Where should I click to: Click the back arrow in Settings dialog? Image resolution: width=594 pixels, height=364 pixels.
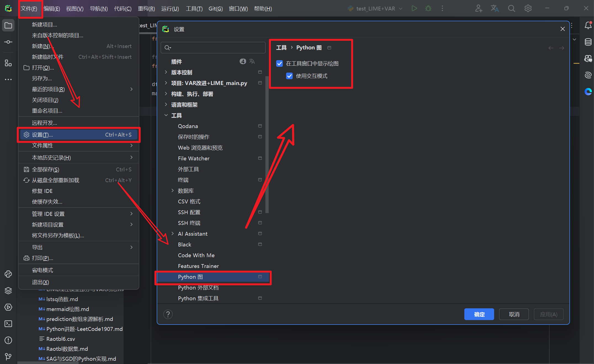[551, 48]
